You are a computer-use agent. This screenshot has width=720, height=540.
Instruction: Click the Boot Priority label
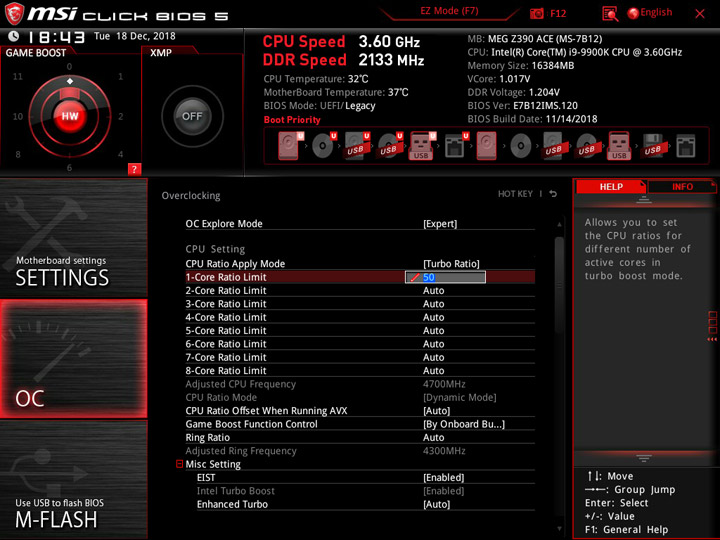point(292,120)
